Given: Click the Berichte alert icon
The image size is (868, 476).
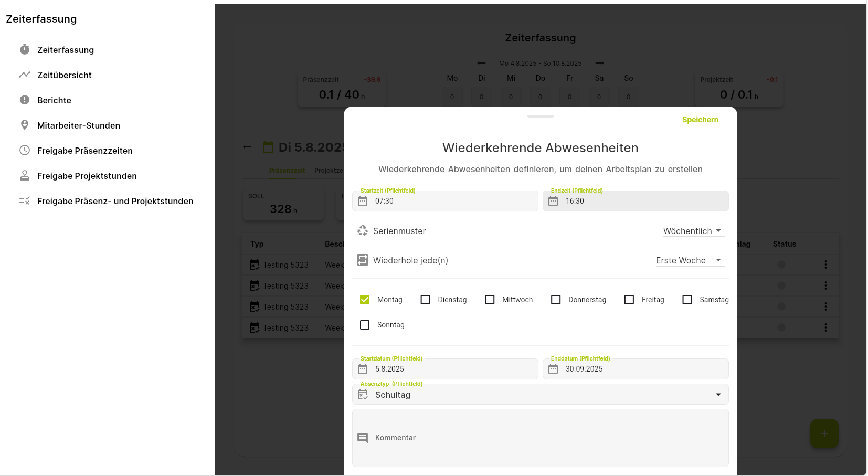Looking at the screenshot, I should pyautogui.click(x=25, y=100).
